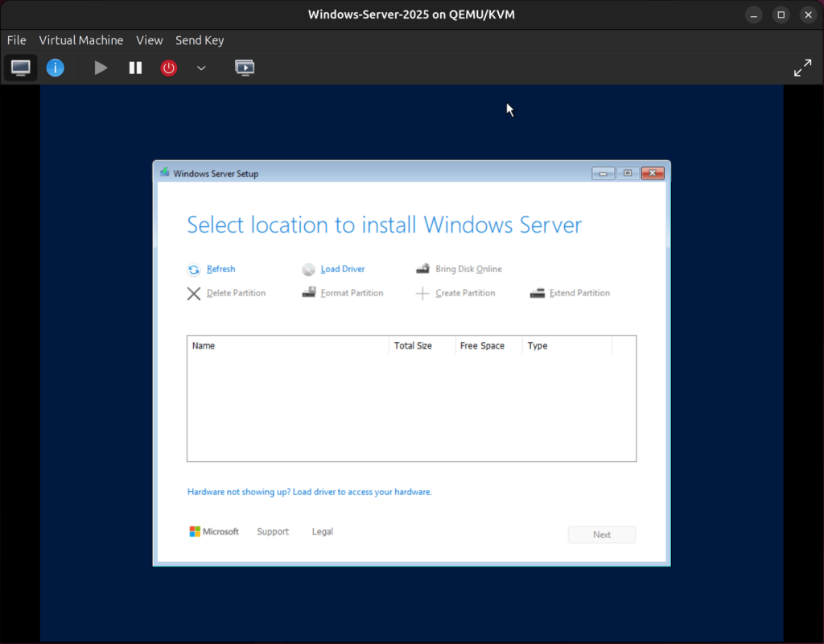Open the Send Key menu
824x644 pixels.
pyautogui.click(x=199, y=39)
